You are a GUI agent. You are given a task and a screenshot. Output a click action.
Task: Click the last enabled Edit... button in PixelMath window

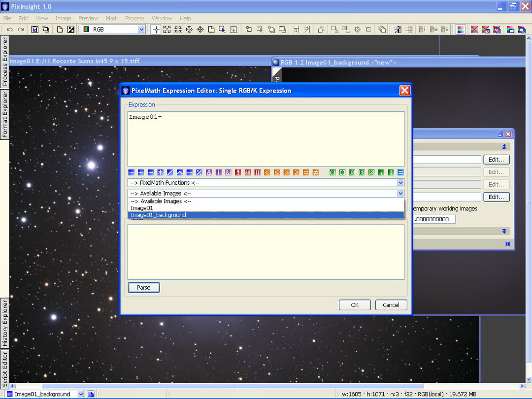click(497, 197)
